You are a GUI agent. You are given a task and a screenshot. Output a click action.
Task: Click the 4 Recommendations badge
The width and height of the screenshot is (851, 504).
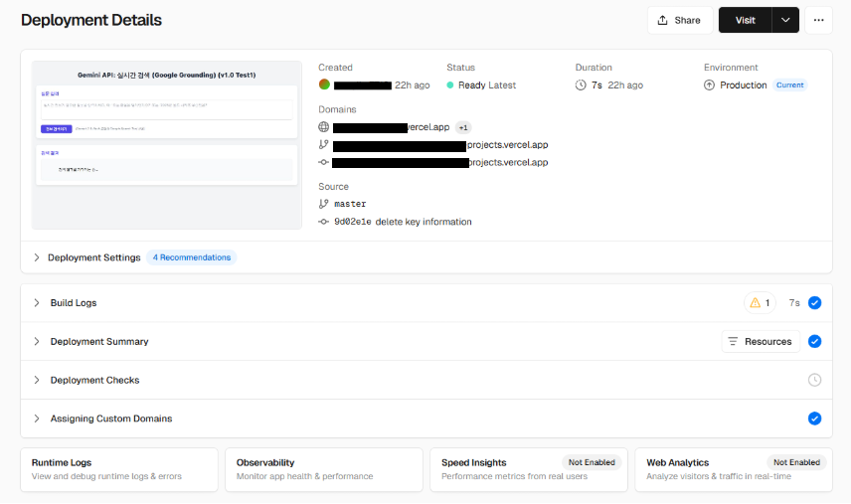192,257
